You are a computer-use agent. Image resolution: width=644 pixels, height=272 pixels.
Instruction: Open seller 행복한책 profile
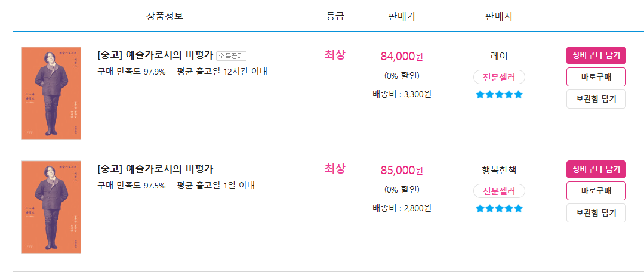[499, 170]
